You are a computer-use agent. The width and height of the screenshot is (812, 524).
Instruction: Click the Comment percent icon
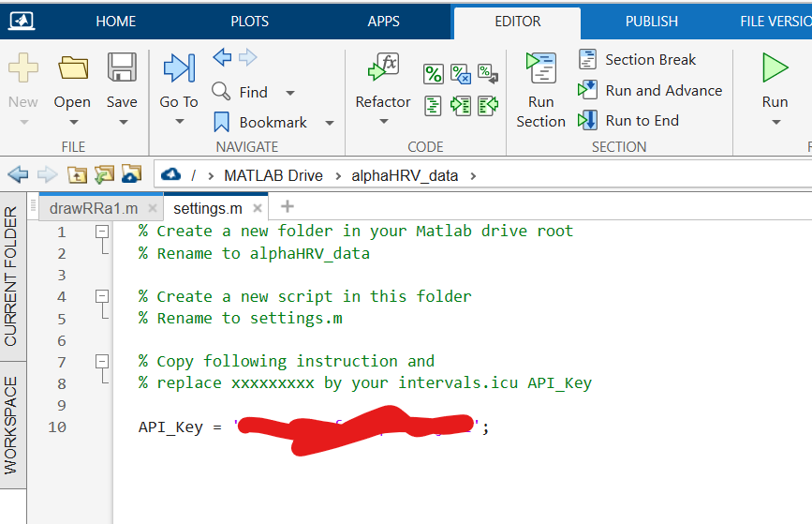coord(433,74)
